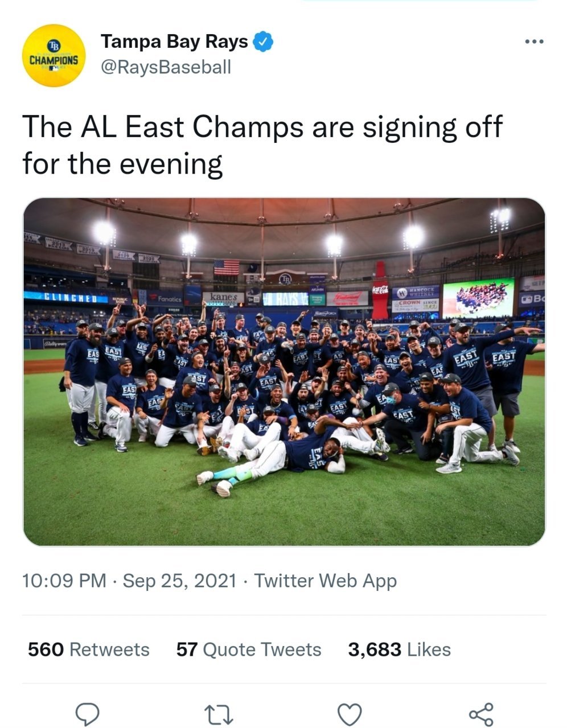Click the American flag in the photo
Screen dimensions: 567x728
coord(227,268)
